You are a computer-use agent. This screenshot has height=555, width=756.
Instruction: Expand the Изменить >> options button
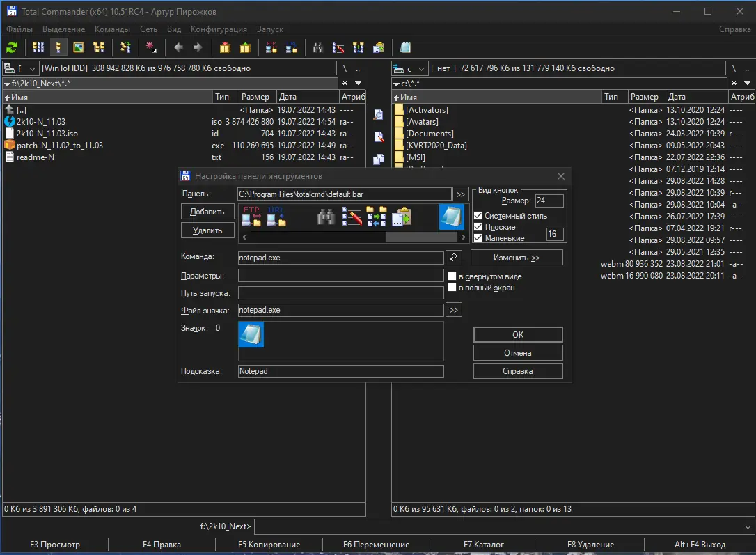click(517, 258)
